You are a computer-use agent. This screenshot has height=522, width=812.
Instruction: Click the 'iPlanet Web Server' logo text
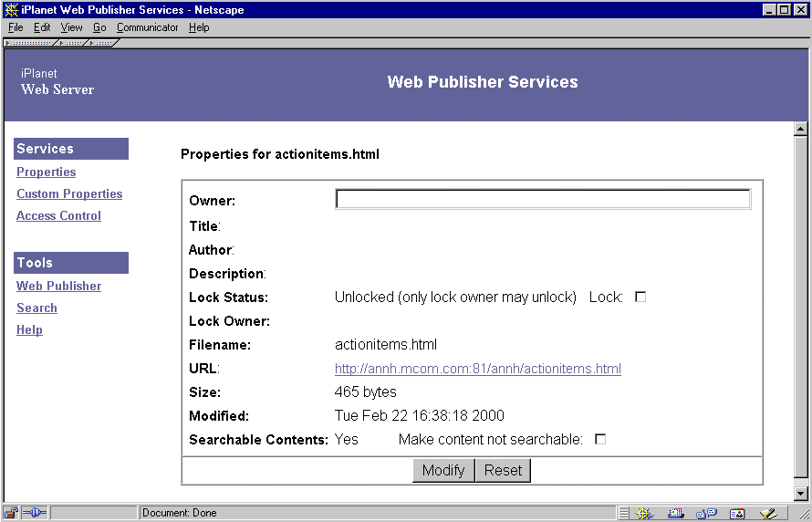pos(57,82)
